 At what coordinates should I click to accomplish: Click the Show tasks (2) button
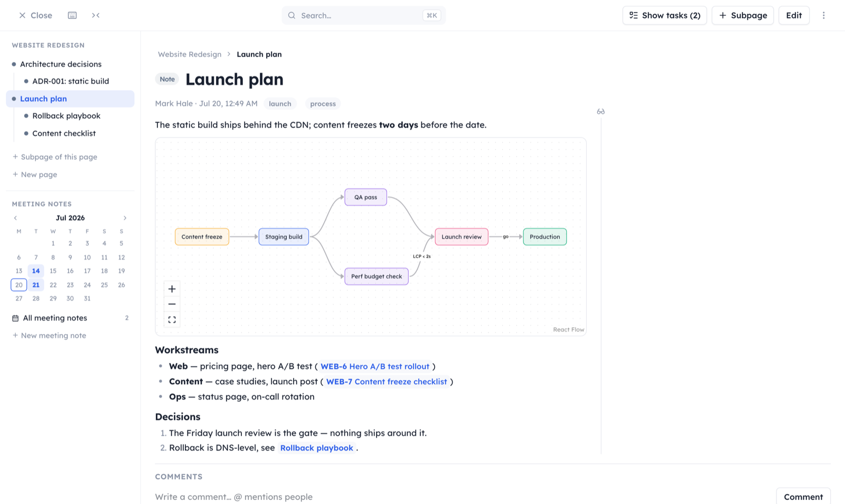(664, 15)
